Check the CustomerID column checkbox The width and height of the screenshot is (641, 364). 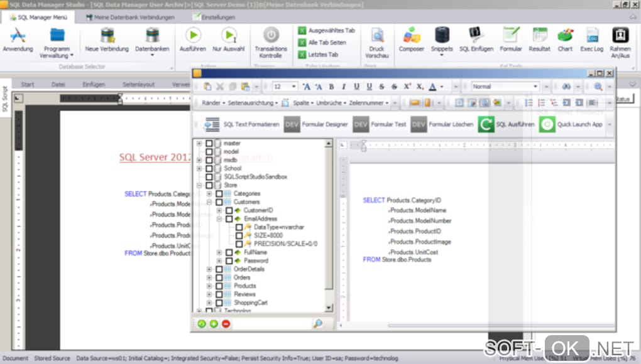pos(229,210)
